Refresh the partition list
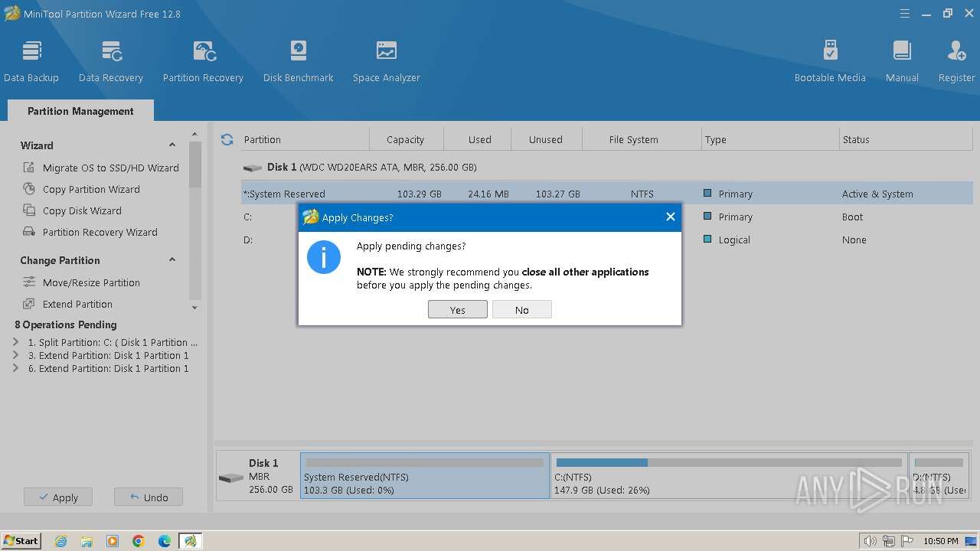The height and width of the screenshot is (551, 980). 227,139
